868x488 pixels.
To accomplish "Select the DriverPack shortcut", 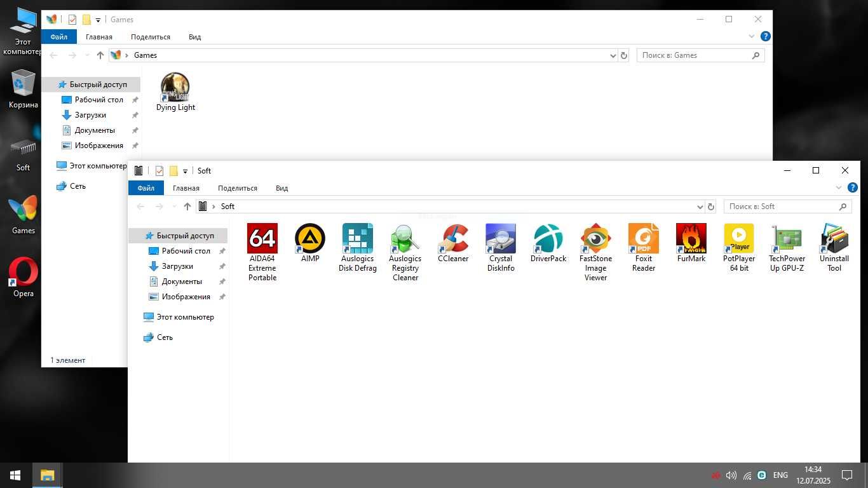I will point(548,243).
